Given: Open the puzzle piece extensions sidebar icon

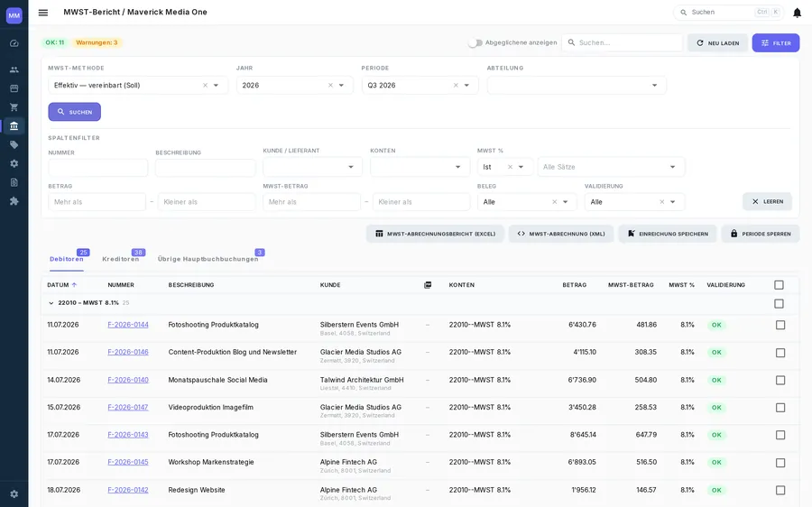Looking at the screenshot, I should click(14, 201).
